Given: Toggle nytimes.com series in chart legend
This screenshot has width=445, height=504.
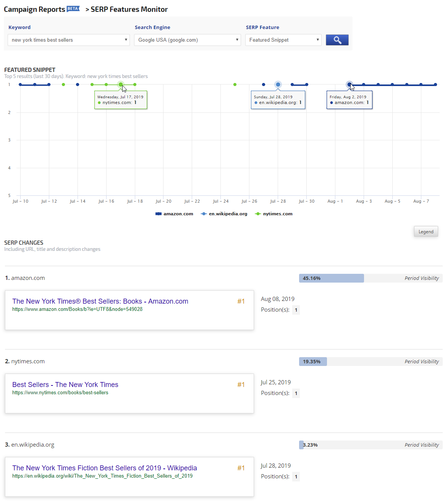Looking at the screenshot, I should [274, 214].
